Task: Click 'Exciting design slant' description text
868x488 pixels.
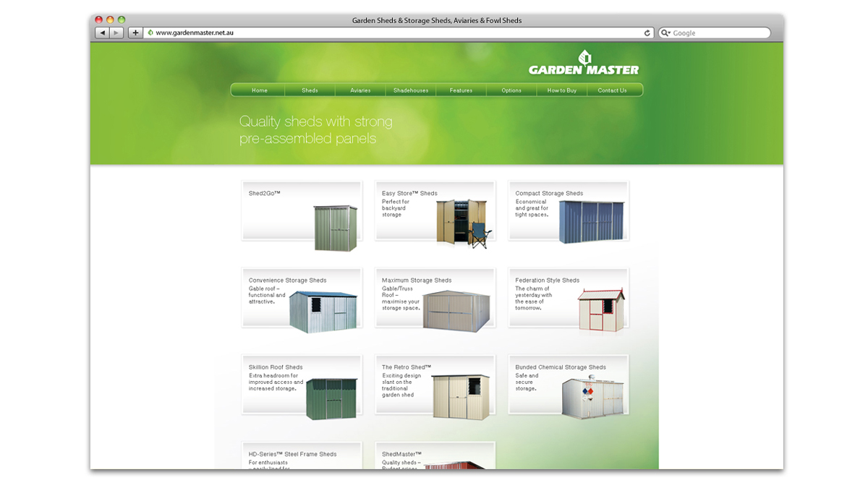Action: [x=401, y=385]
